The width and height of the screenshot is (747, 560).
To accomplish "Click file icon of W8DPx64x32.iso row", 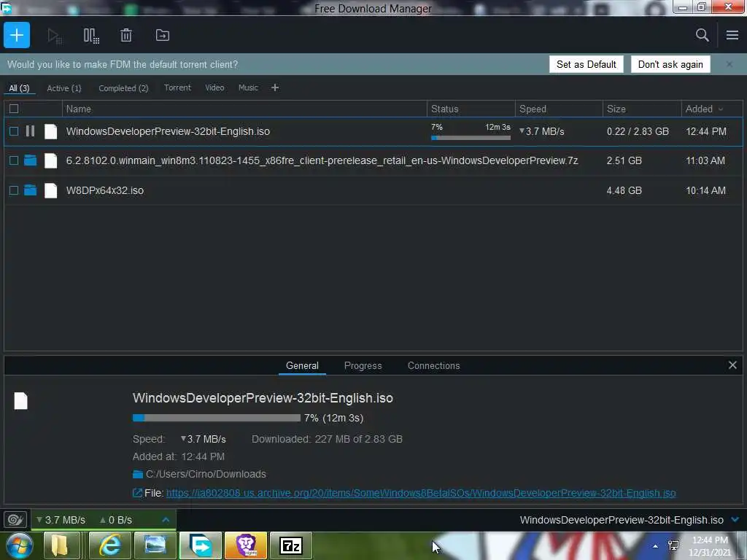I will [x=50, y=190].
